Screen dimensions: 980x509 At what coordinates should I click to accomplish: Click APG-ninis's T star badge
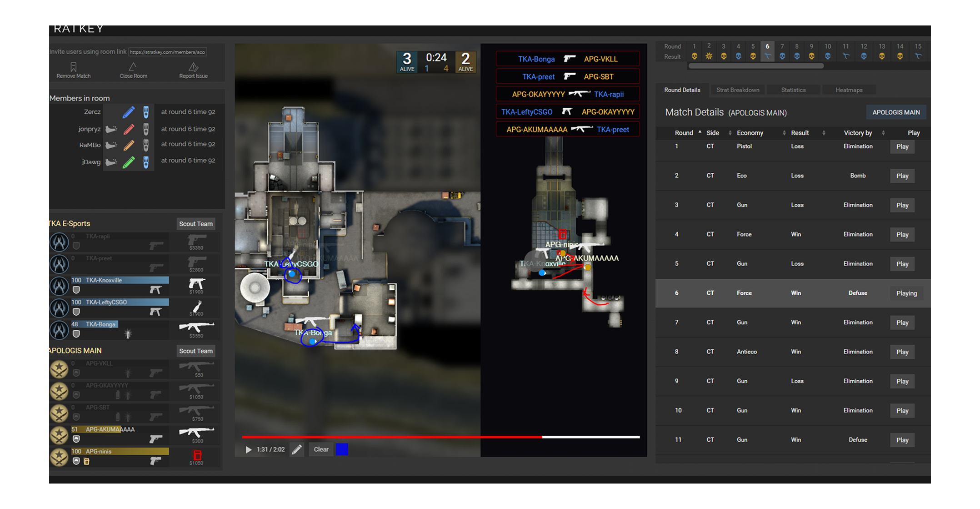tap(59, 457)
